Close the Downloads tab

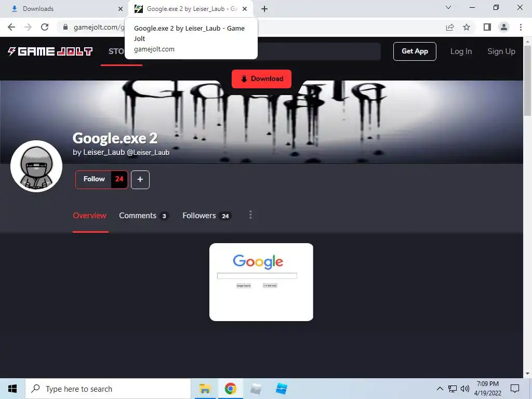coord(121,9)
